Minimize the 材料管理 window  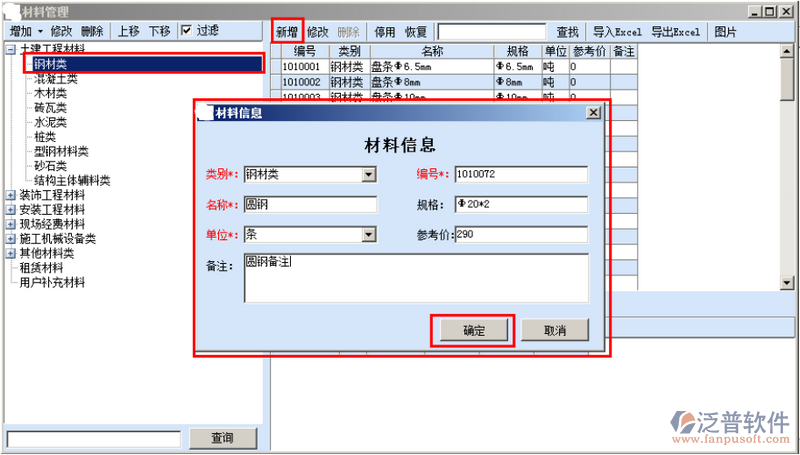(x=757, y=11)
